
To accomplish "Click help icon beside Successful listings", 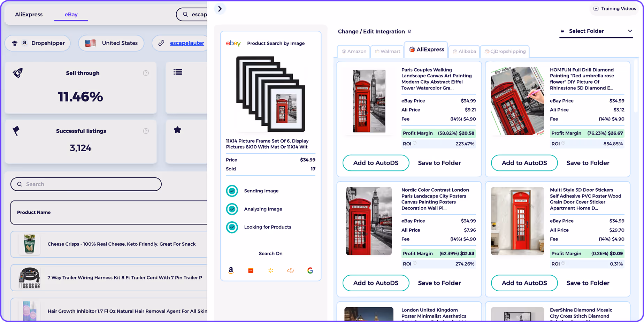I will coord(146,131).
